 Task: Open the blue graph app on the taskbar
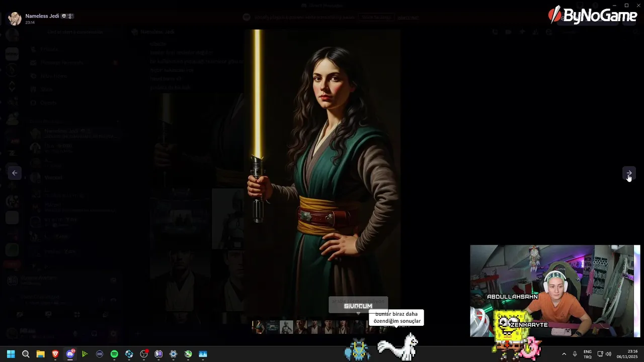point(203,354)
